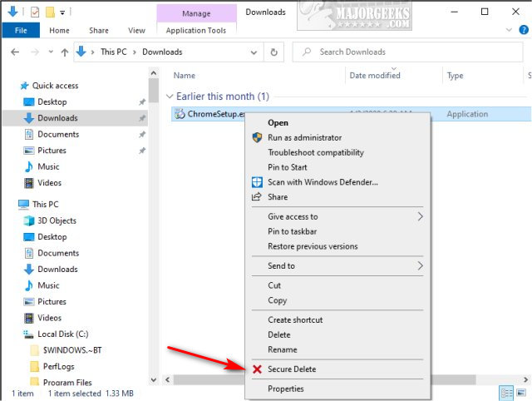532x401 pixels.
Task: Click the Windows Defender scan icon
Action: pos(257,182)
